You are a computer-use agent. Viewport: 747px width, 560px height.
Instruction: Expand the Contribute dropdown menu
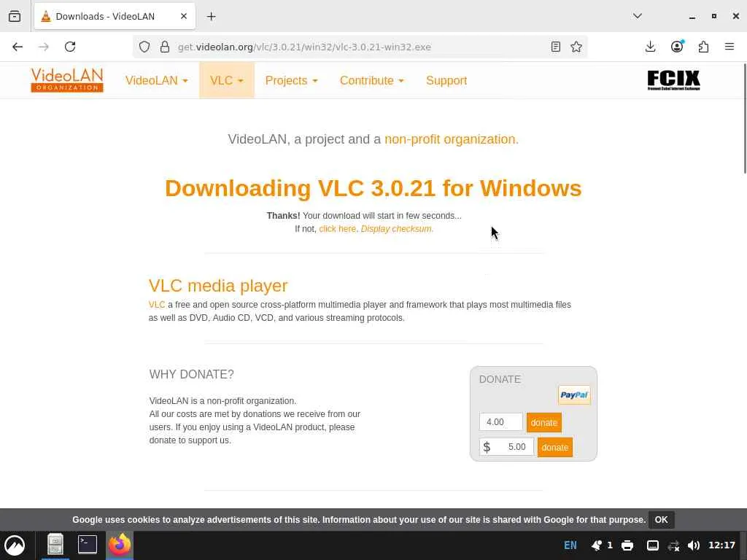coord(371,80)
